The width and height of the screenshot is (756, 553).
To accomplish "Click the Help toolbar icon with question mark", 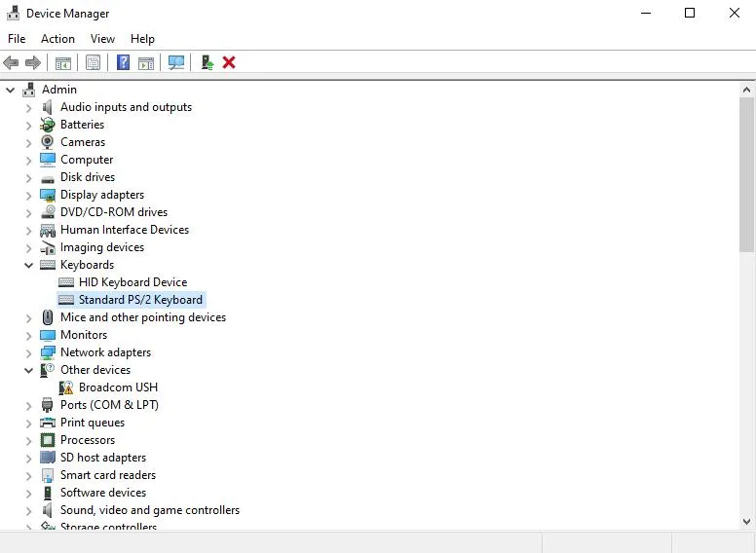I will point(123,62).
